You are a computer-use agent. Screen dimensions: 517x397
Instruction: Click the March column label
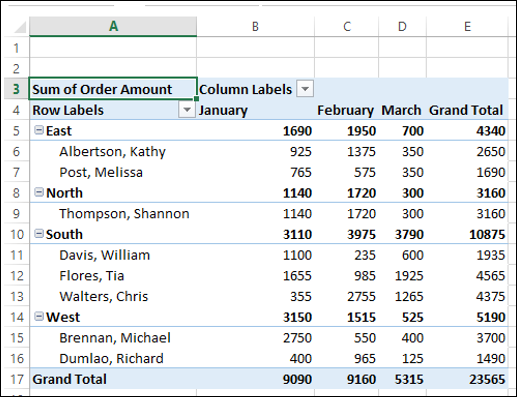tap(401, 110)
